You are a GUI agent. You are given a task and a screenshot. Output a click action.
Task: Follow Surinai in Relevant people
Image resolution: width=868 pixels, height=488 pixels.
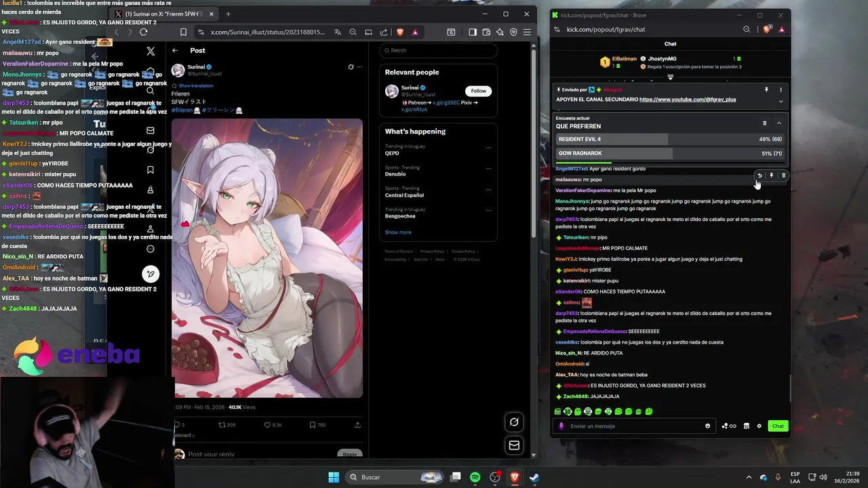pyautogui.click(x=478, y=91)
